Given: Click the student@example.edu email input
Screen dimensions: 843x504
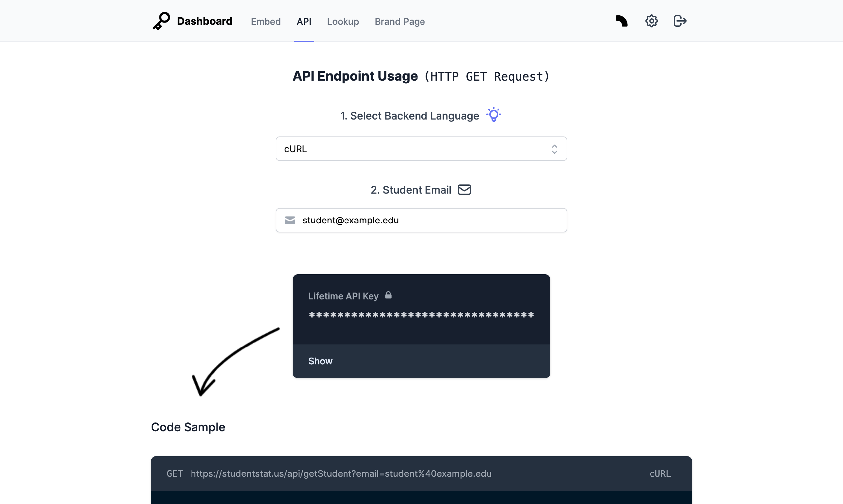Looking at the screenshot, I should point(421,220).
